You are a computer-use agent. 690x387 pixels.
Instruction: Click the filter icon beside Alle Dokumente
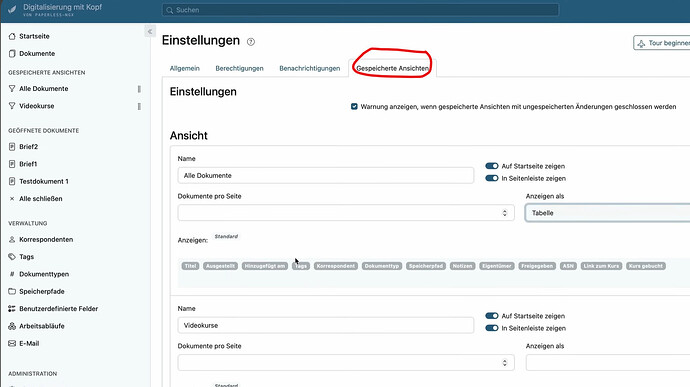[x=12, y=88]
